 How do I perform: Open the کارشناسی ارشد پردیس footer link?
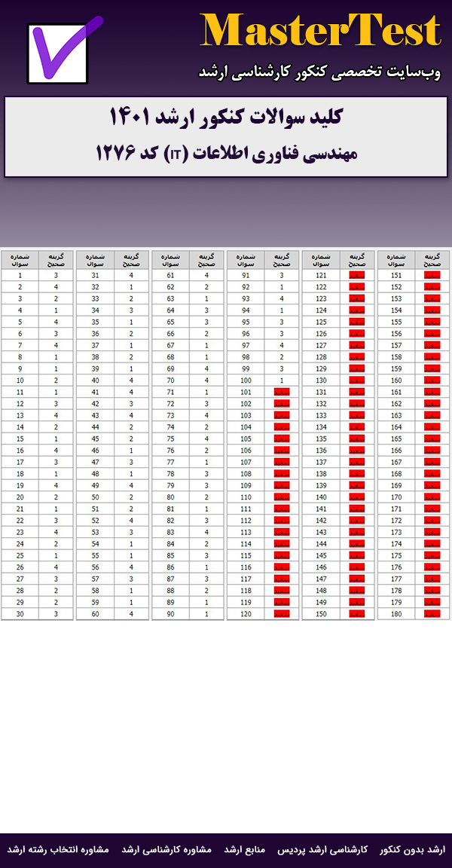pyautogui.click(x=331, y=849)
